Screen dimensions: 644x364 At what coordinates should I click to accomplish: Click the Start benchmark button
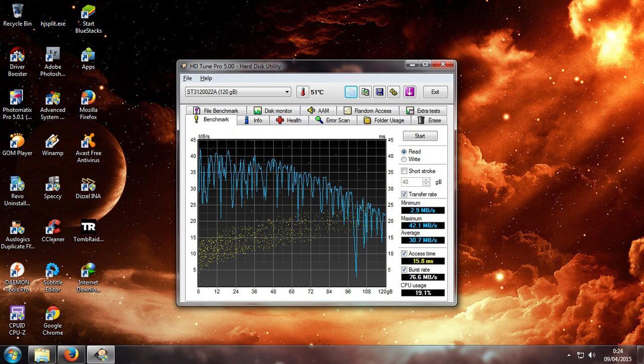point(420,136)
